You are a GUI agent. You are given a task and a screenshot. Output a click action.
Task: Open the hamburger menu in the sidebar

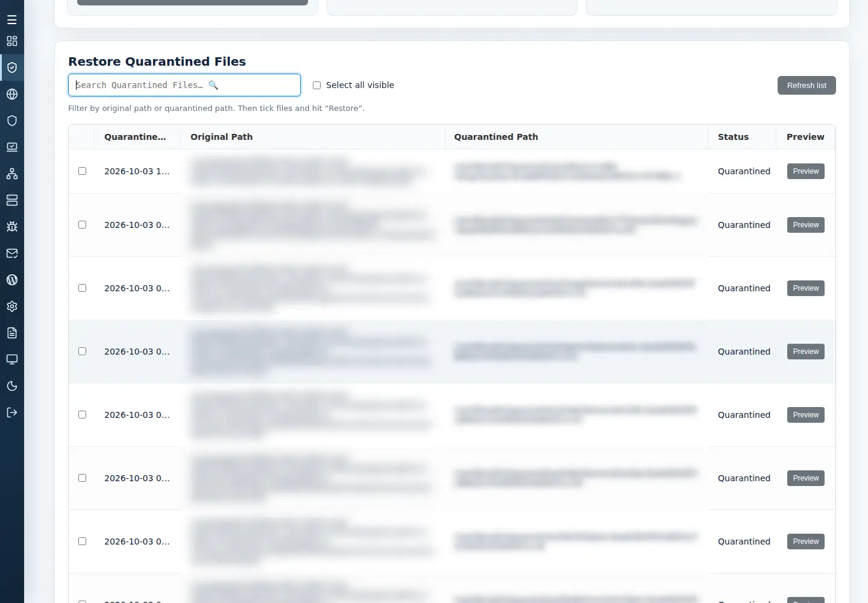point(12,20)
